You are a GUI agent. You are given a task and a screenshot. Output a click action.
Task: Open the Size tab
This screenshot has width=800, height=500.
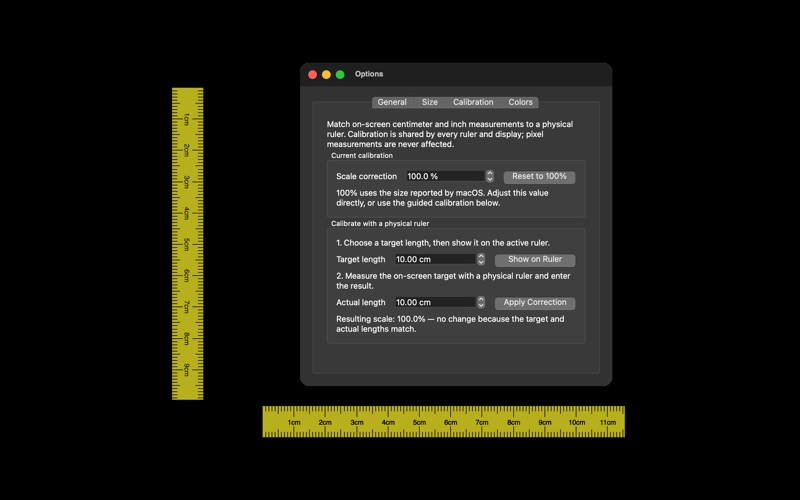tap(430, 102)
